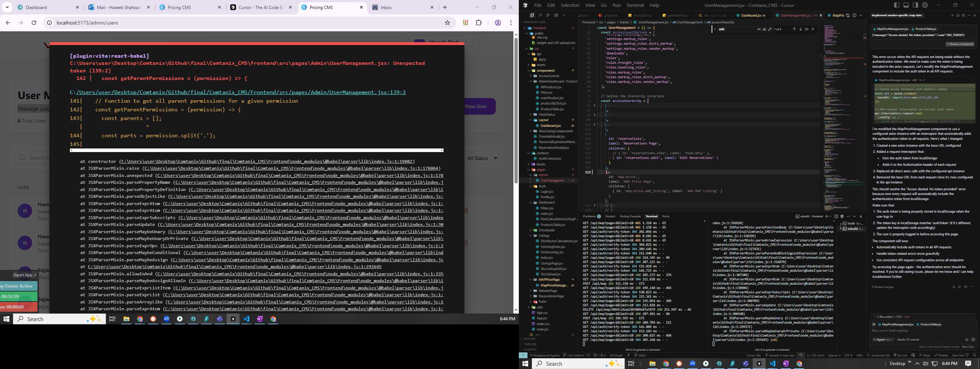Bookmark this page star icon in Chrome
This screenshot has height=369, width=980.
pos(447,23)
